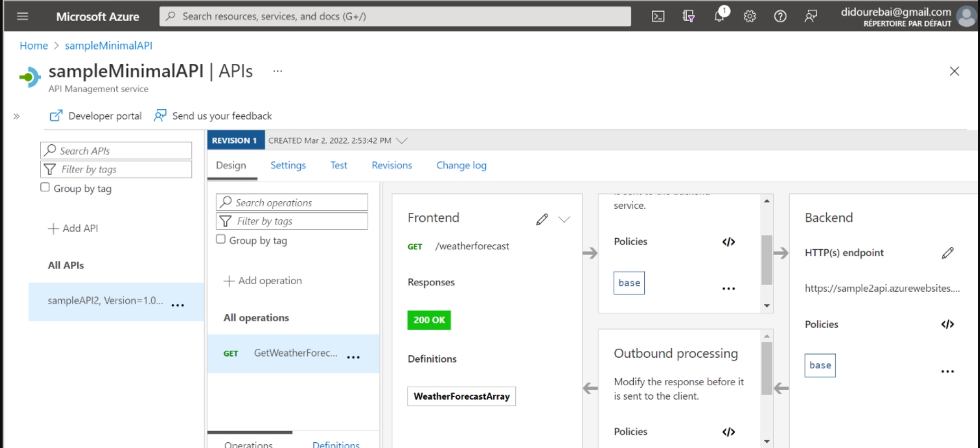Switch to the Settings tab
The width and height of the screenshot is (980, 448).
pos(288,165)
